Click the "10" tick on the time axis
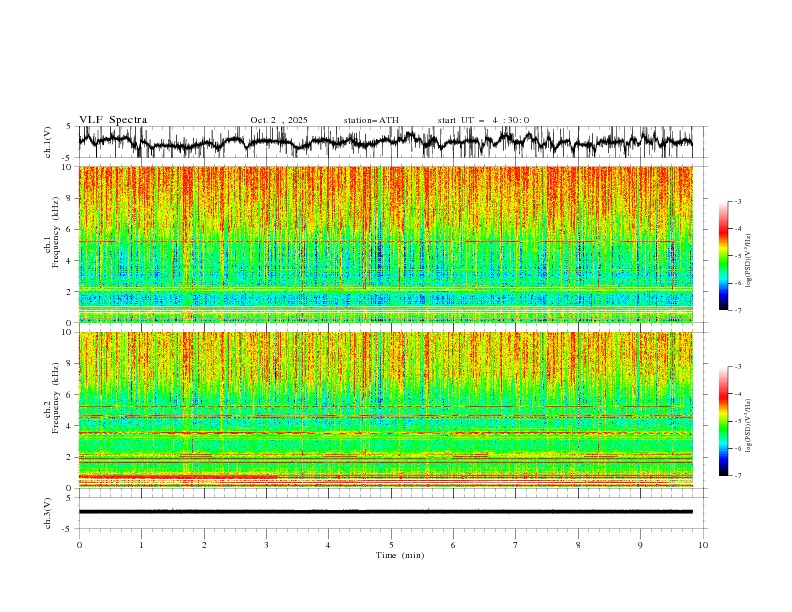792x612 pixels. click(x=703, y=545)
